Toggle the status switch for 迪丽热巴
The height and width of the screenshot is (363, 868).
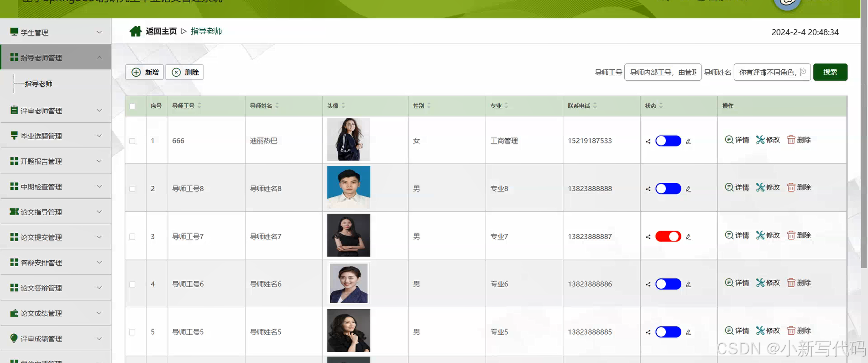click(x=668, y=141)
